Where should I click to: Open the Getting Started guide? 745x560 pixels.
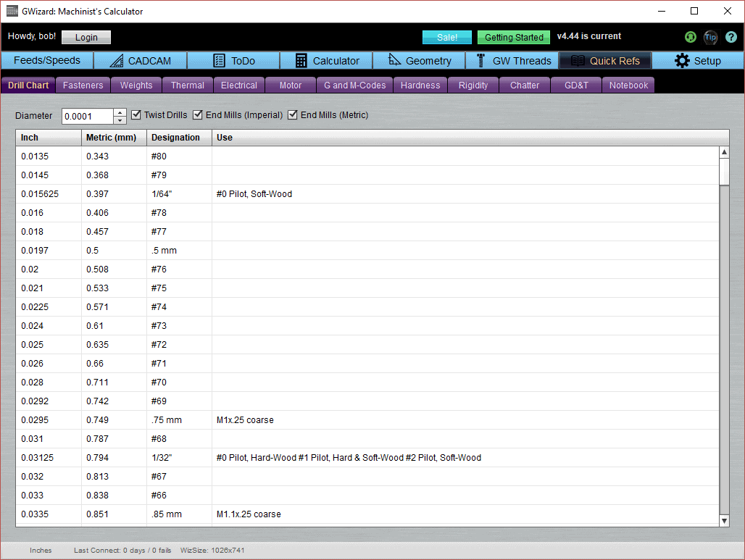coord(513,37)
